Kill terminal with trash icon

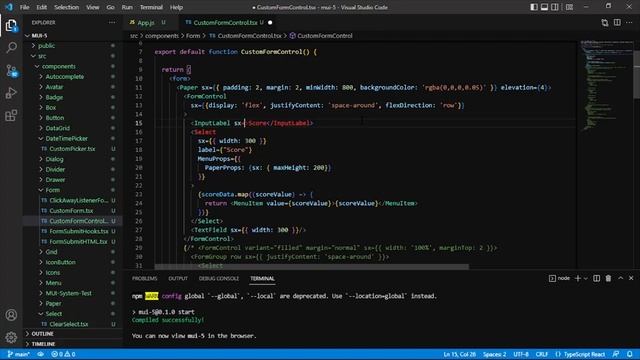tap(608, 278)
